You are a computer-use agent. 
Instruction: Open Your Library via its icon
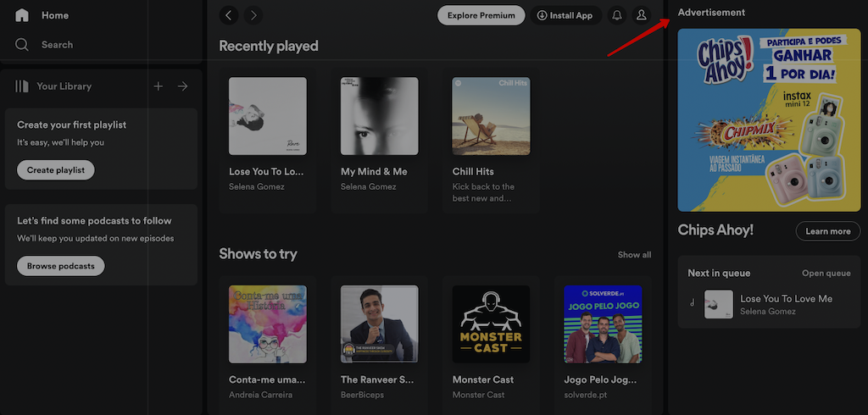tap(21, 86)
